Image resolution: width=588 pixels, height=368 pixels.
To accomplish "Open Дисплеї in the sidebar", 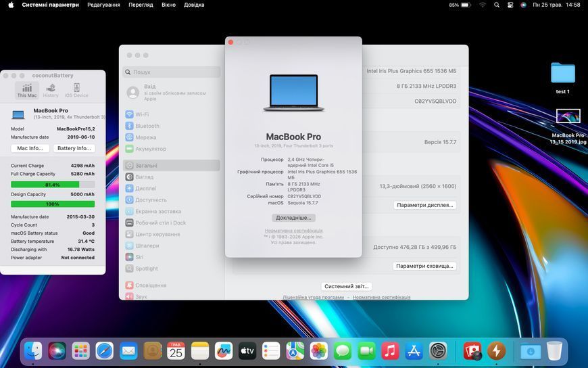I will 172,188.
